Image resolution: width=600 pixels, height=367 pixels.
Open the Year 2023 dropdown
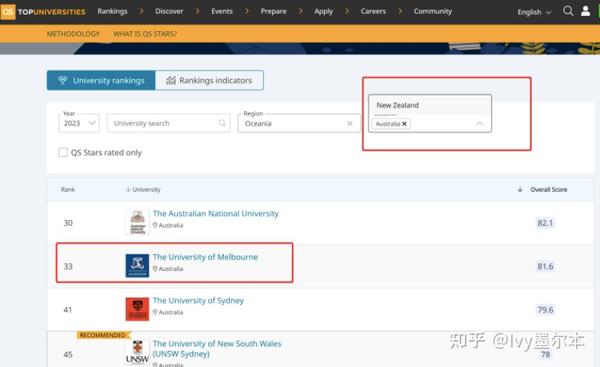79,123
